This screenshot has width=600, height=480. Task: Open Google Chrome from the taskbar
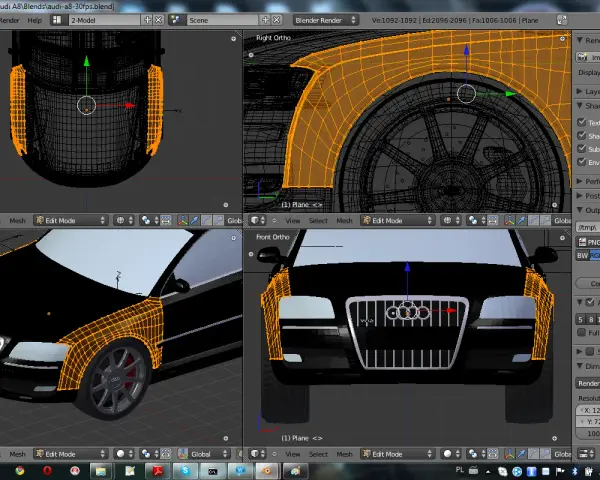click(19, 471)
